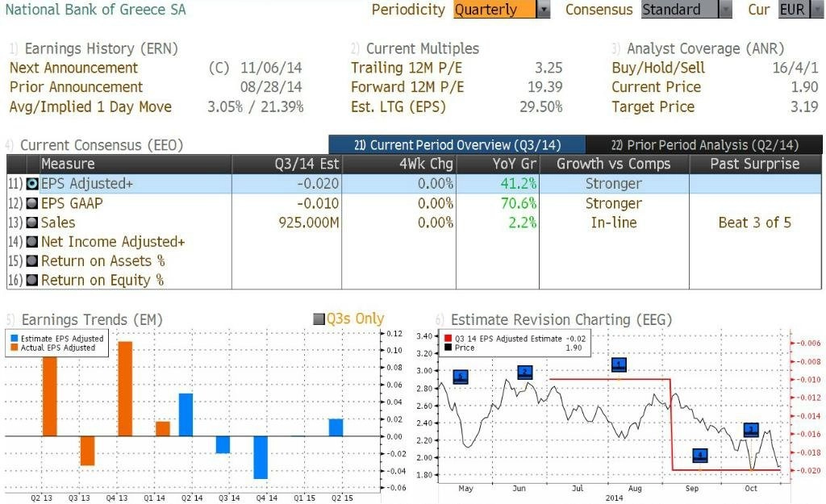
Task: Click the EPS Adjusted+ measure label
Action: (x=87, y=184)
